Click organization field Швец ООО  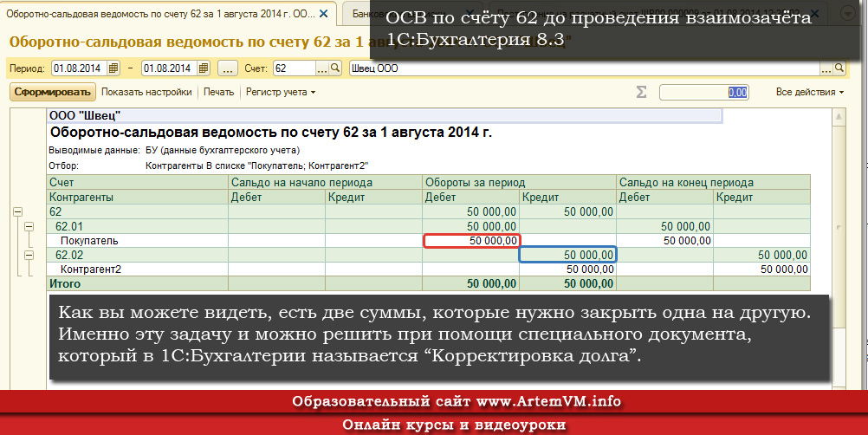(584, 68)
